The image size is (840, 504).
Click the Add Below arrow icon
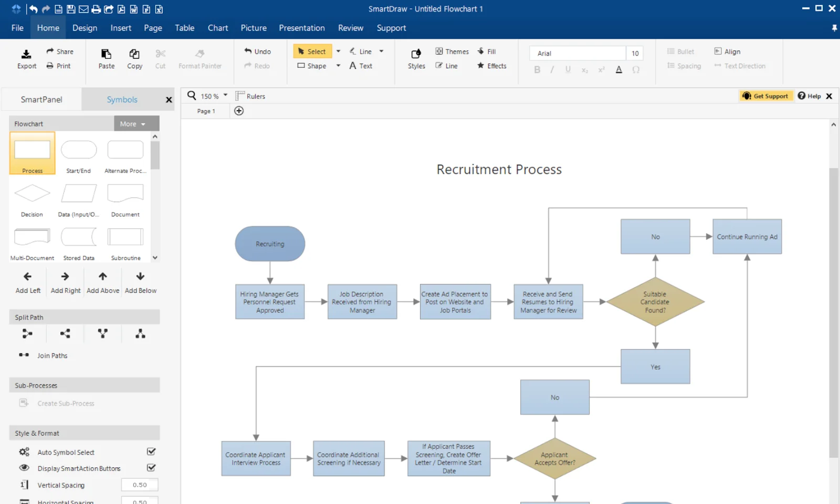point(140,277)
